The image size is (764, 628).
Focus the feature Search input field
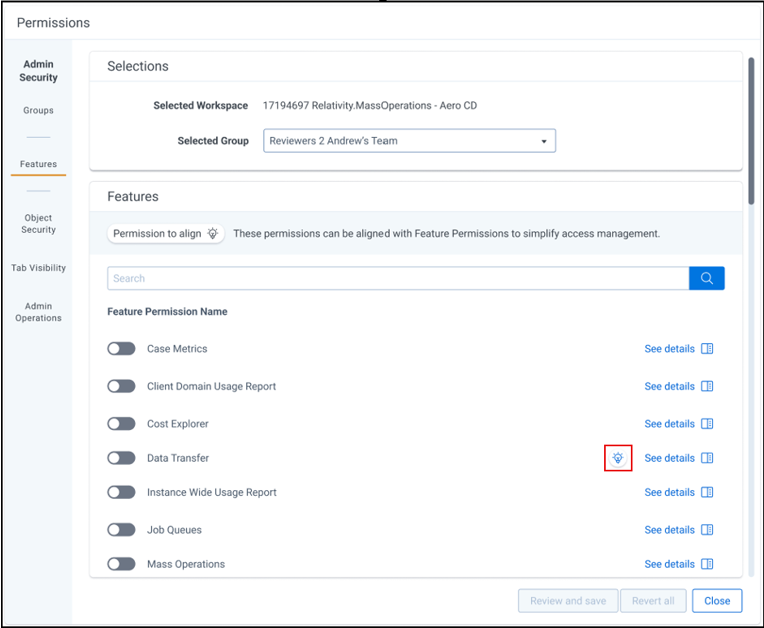[398, 278]
